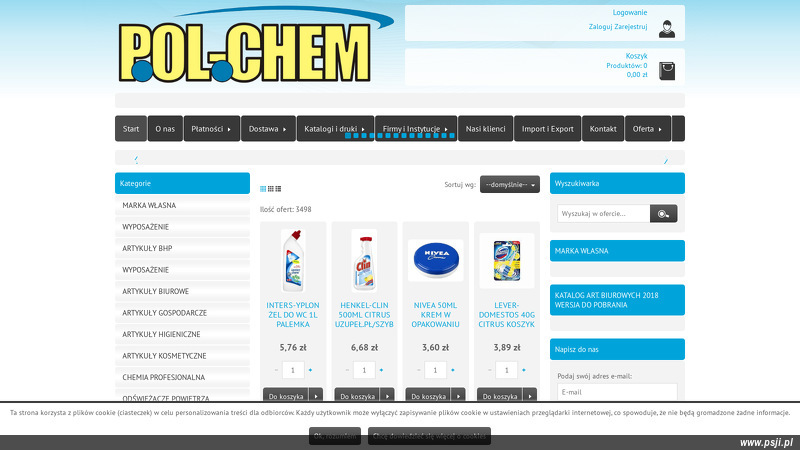
Task: Decrease quantity for Inters-Yplon WC gel
Action: [x=277, y=370]
